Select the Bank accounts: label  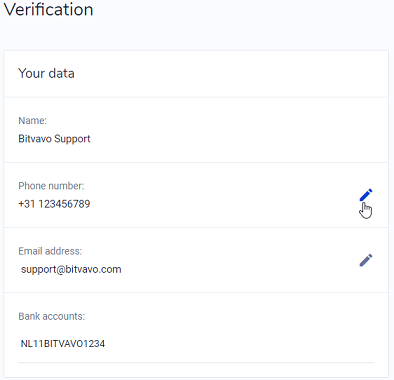(52, 316)
